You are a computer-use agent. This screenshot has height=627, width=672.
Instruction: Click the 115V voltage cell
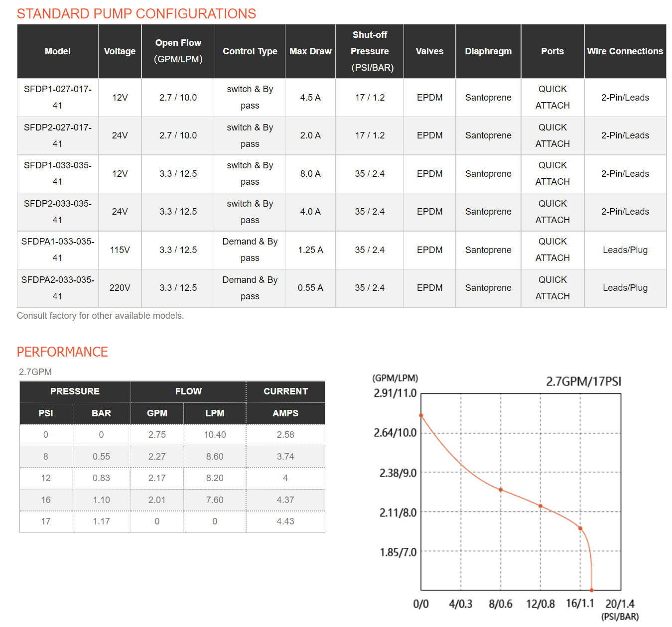(x=120, y=250)
